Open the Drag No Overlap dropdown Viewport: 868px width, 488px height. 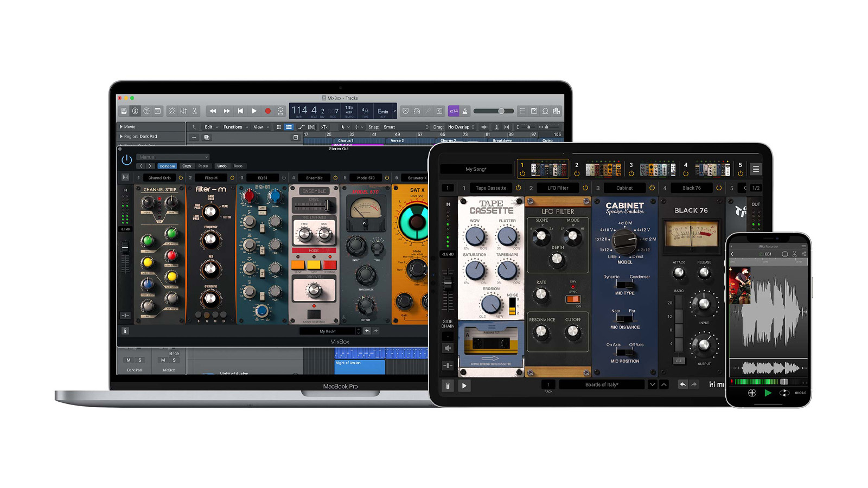[x=461, y=127]
